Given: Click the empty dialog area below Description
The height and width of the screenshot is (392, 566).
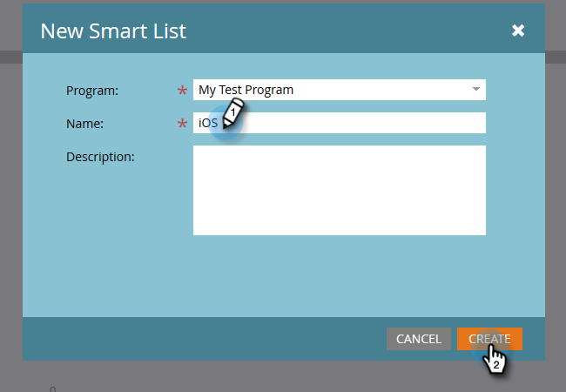Looking at the screenshot, I should [x=284, y=276].
